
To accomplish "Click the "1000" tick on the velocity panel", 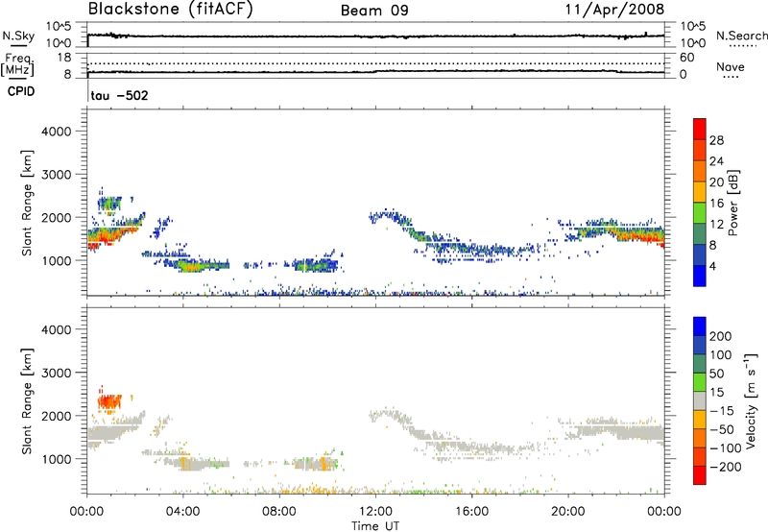I will coord(56,459).
